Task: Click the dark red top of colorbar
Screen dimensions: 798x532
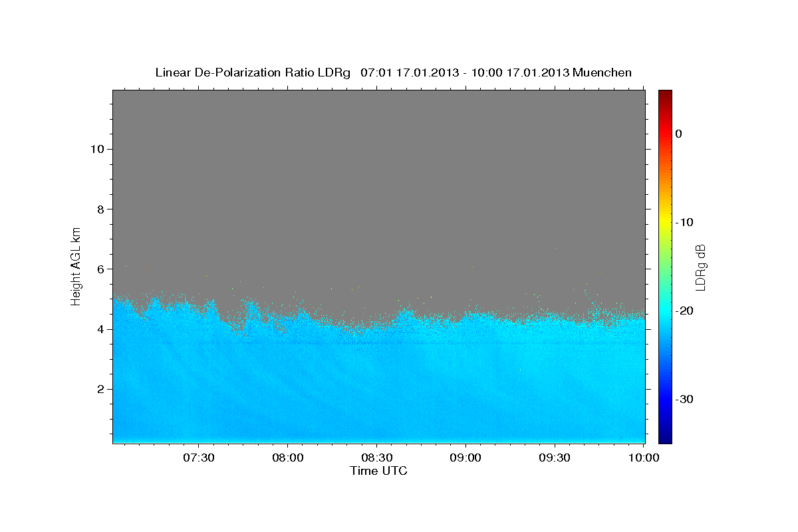Action: coord(665,94)
